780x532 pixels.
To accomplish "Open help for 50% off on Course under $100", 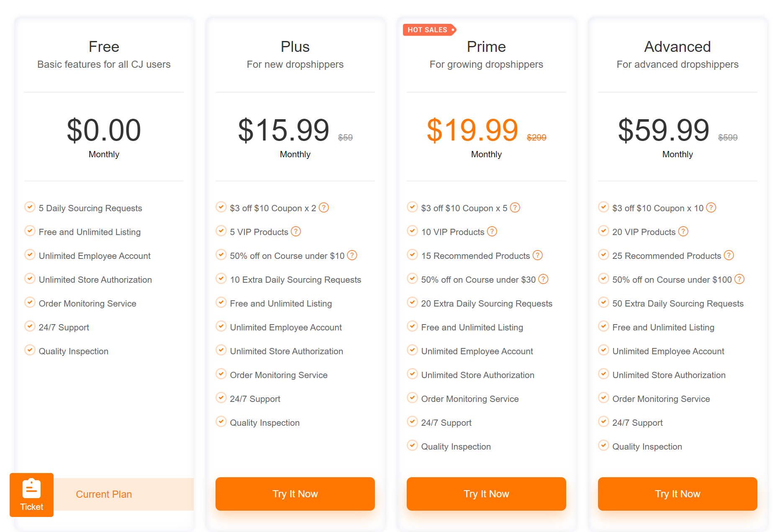I will coord(739,279).
